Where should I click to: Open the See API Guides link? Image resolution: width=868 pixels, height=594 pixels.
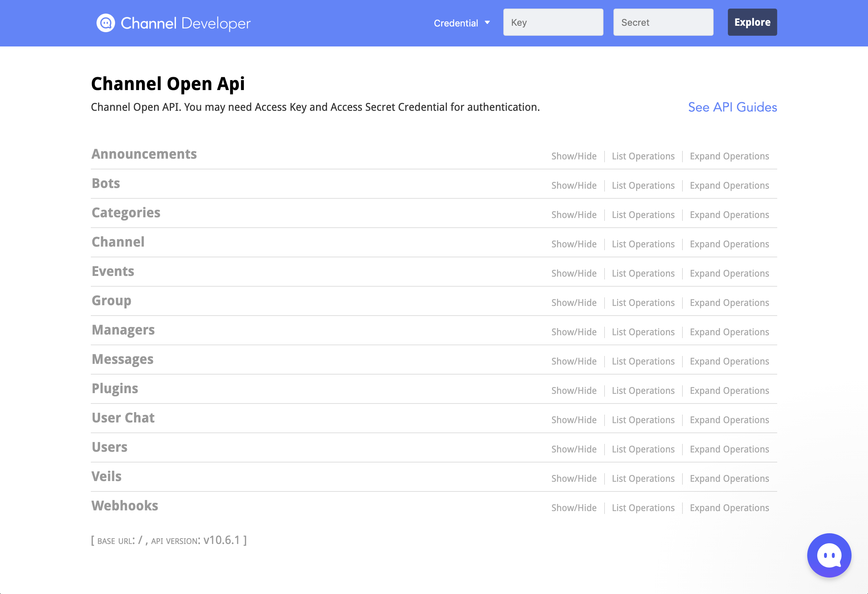click(x=732, y=107)
